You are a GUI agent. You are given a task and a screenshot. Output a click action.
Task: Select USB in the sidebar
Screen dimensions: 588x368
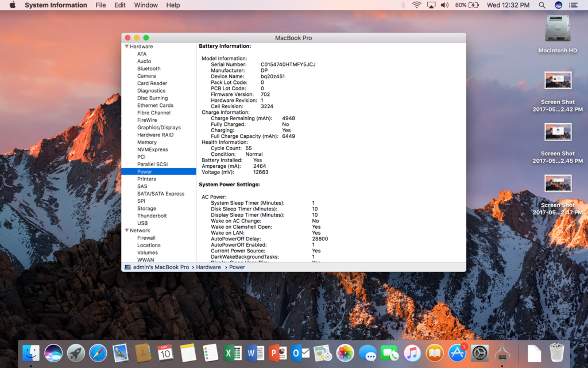142,223
